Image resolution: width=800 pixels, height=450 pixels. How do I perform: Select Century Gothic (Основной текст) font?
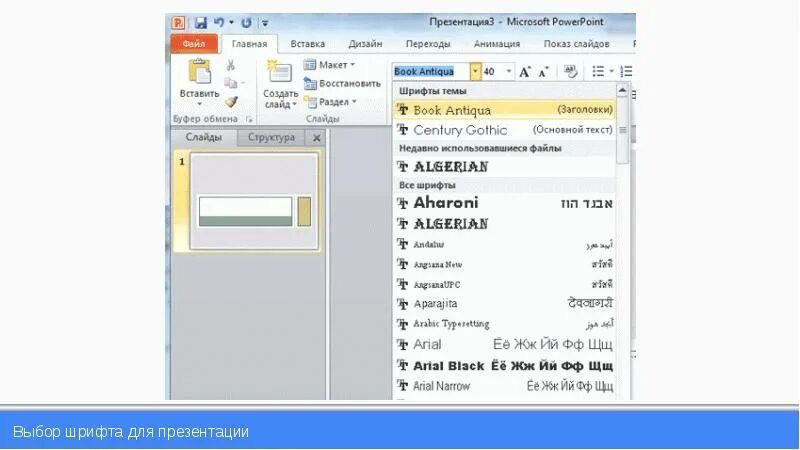click(505, 130)
